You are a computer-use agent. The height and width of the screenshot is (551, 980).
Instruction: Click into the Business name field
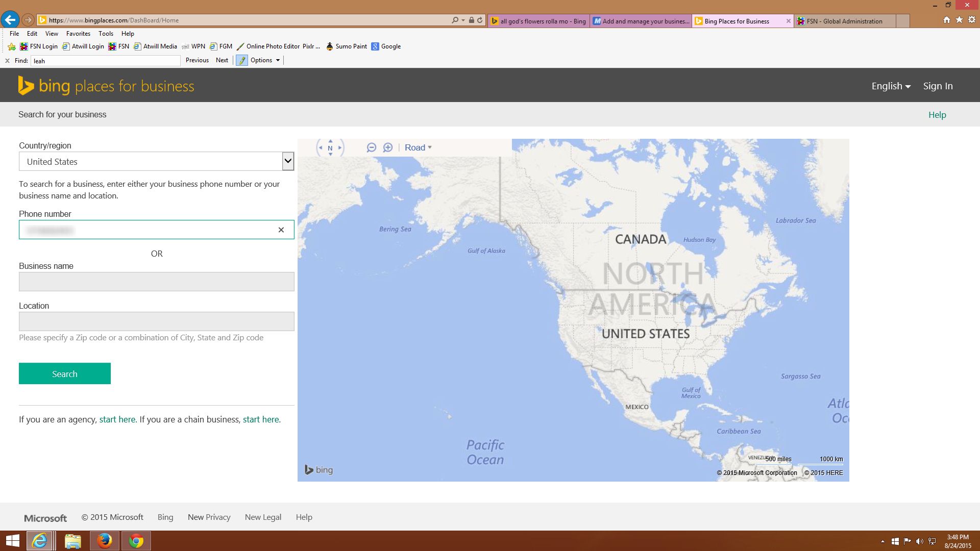[x=157, y=282]
